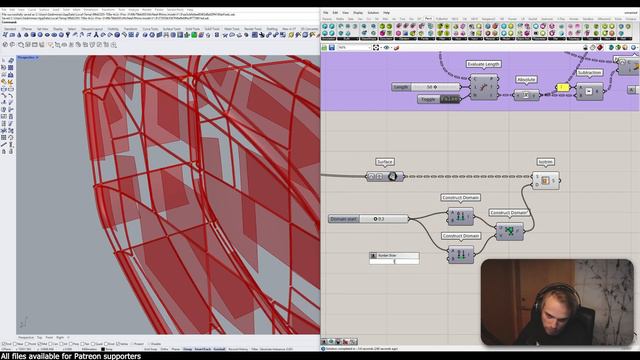Viewport: 640px width, 360px height.
Task: Select the Subtraction component
Action: pyautogui.click(x=589, y=91)
